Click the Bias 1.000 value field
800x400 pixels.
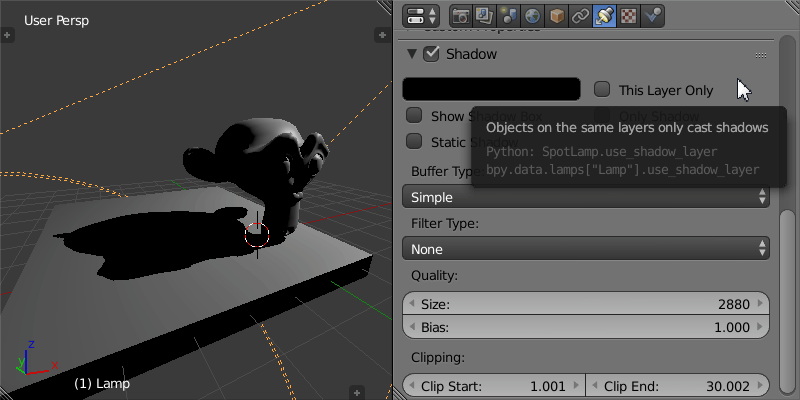click(x=586, y=327)
